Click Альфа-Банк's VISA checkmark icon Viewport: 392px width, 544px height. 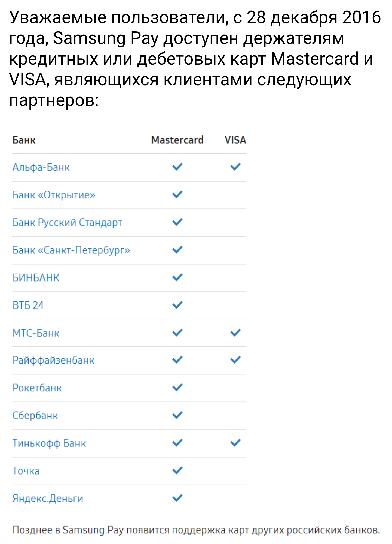(235, 167)
